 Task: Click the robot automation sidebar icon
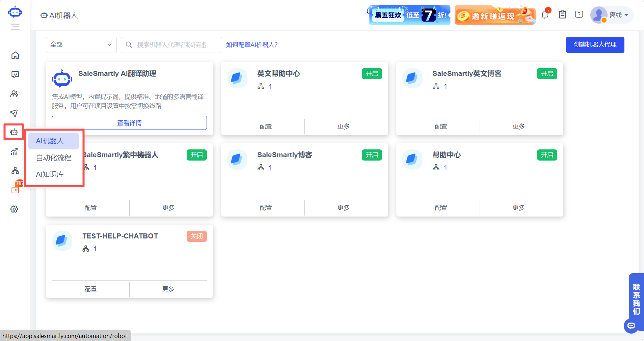[14, 132]
